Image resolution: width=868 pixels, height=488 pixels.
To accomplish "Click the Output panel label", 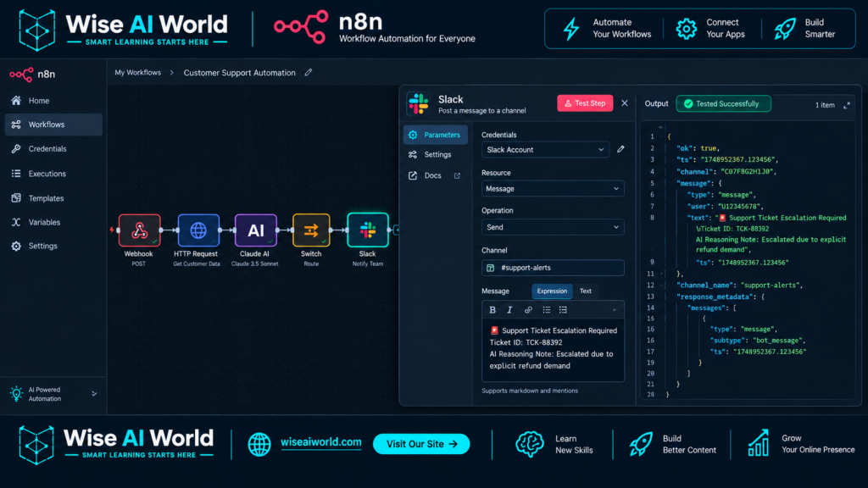I will click(x=657, y=103).
